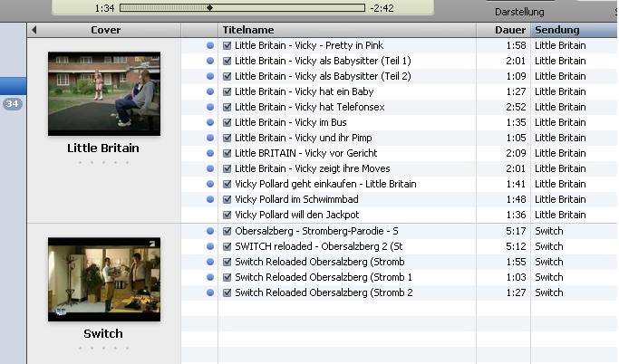The width and height of the screenshot is (619, 364).
Task: Click the blue unplayed dot for Pretty in Pink
Action: point(210,45)
